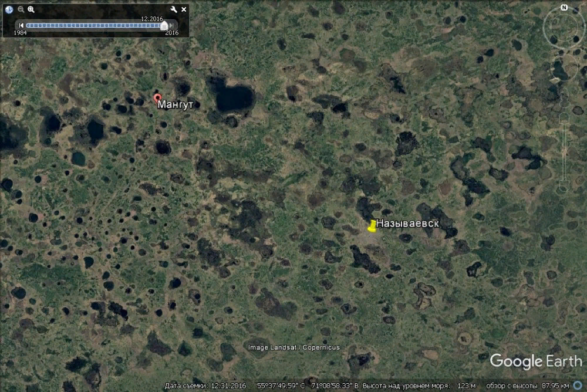Select the Называевск place label

407,224
